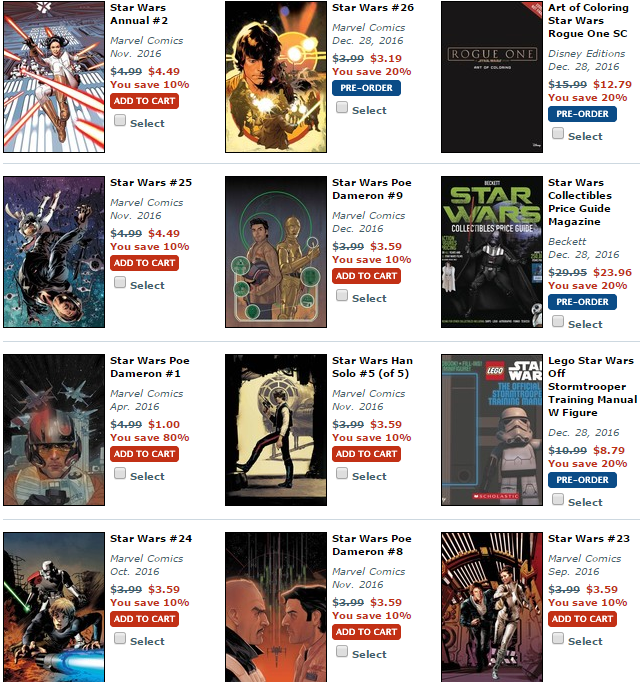View Lego Stormtrooper Training Manual cover
Viewport: 640px width, 682px height.
[x=492, y=430]
